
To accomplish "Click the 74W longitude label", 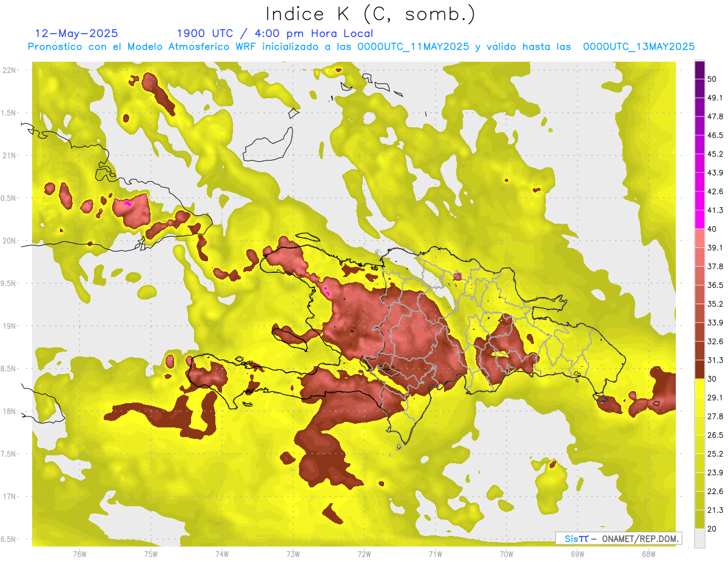I will [x=222, y=554].
